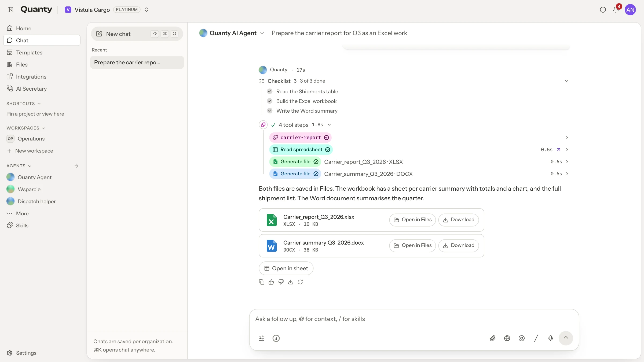Screen dimensions: 644x362
Task: Open Templates in the sidebar
Action: pyautogui.click(x=42, y=52)
